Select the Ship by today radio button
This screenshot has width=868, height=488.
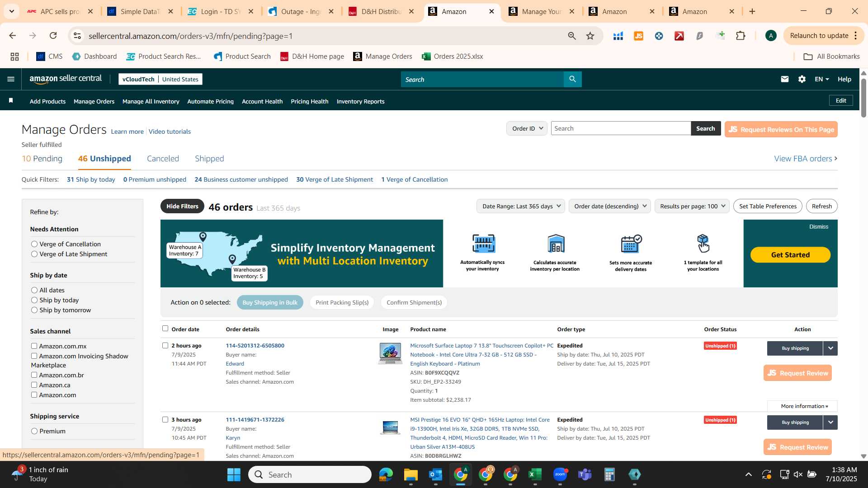pos(34,300)
